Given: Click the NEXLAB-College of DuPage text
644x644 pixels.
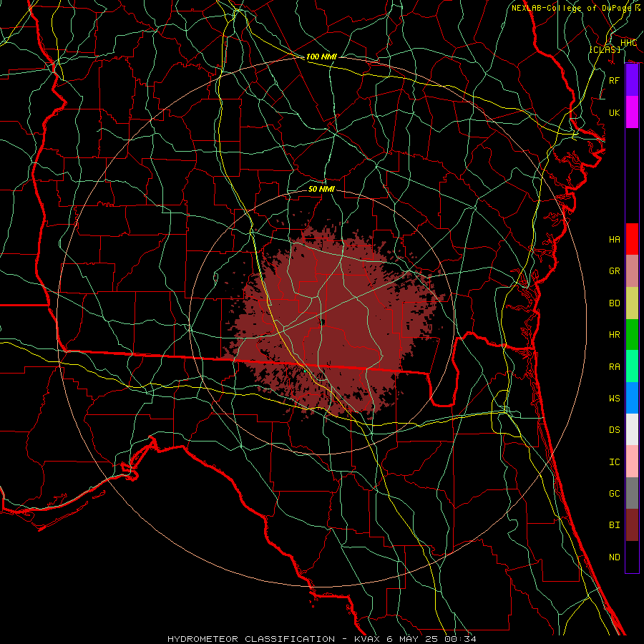Looking at the screenshot, I should [x=573, y=8].
